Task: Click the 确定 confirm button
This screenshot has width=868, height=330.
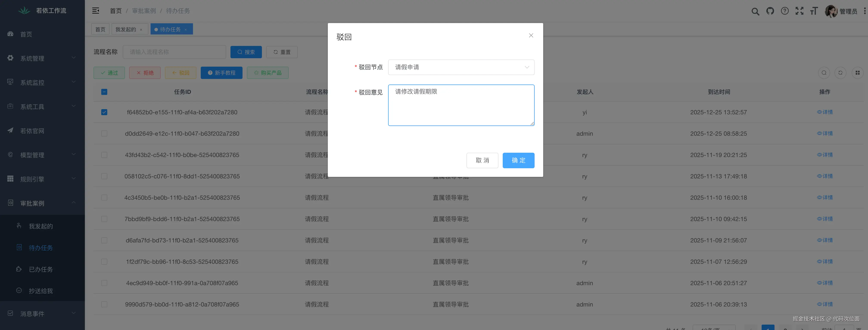Action: [x=518, y=160]
